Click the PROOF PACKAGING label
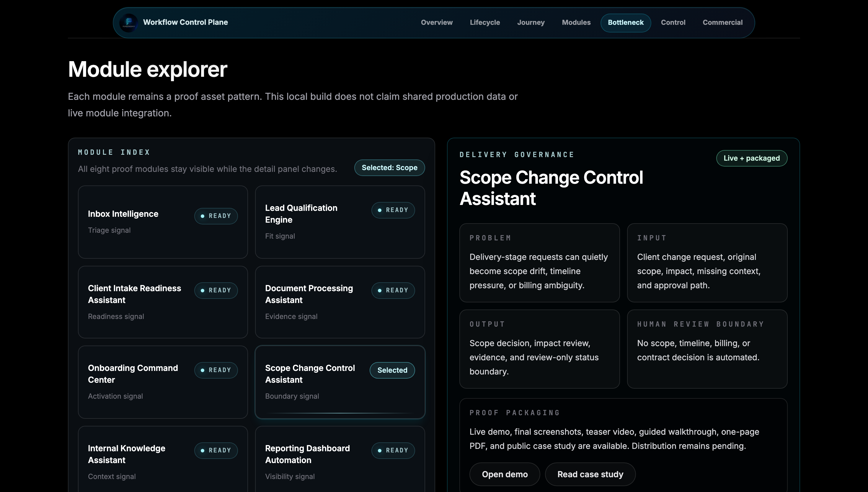Image resolution: width=868 pixels, height=492 pixels. tap(515, 413)
